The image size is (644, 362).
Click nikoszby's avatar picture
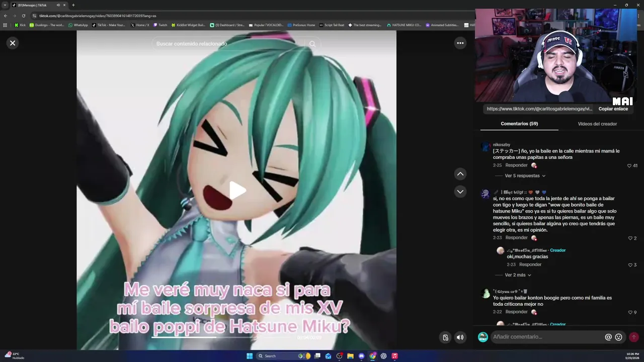pyautogui.click(x=486, y=147)
